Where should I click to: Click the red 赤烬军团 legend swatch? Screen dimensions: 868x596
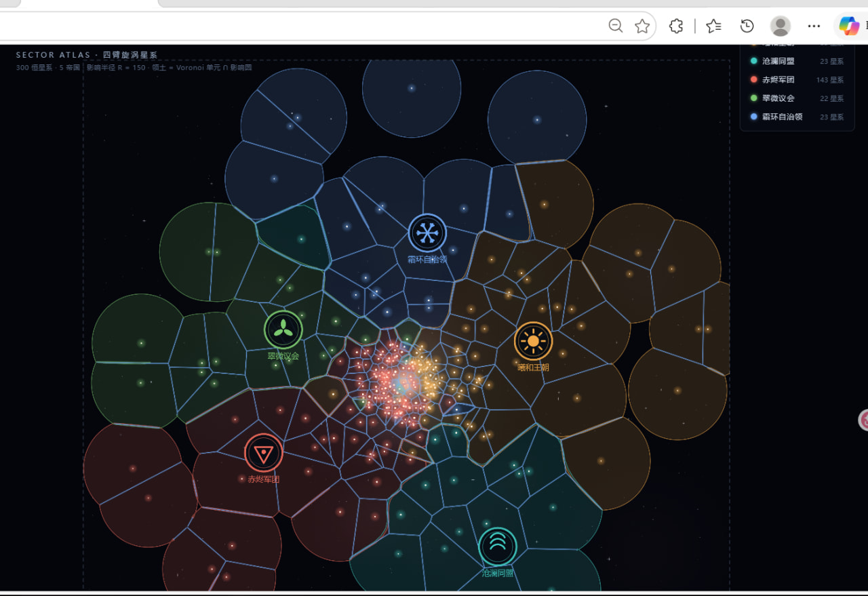753,79
